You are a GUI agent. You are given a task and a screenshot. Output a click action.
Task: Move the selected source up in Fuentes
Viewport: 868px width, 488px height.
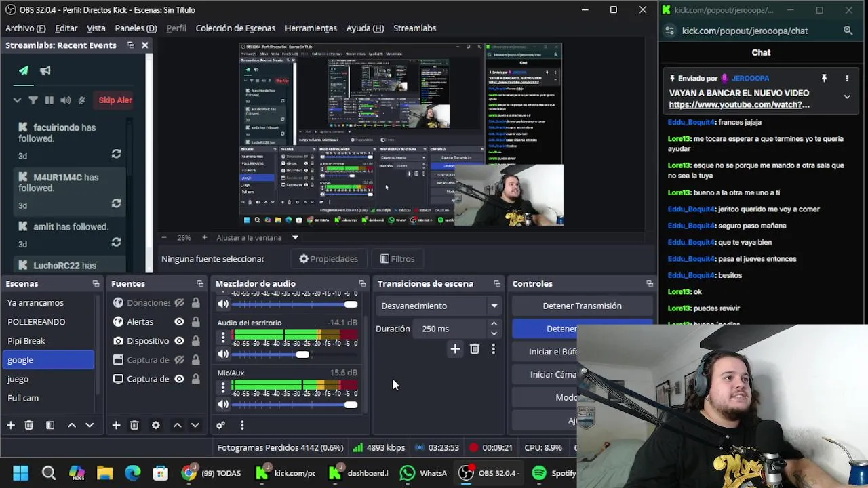tap(177, 425)
